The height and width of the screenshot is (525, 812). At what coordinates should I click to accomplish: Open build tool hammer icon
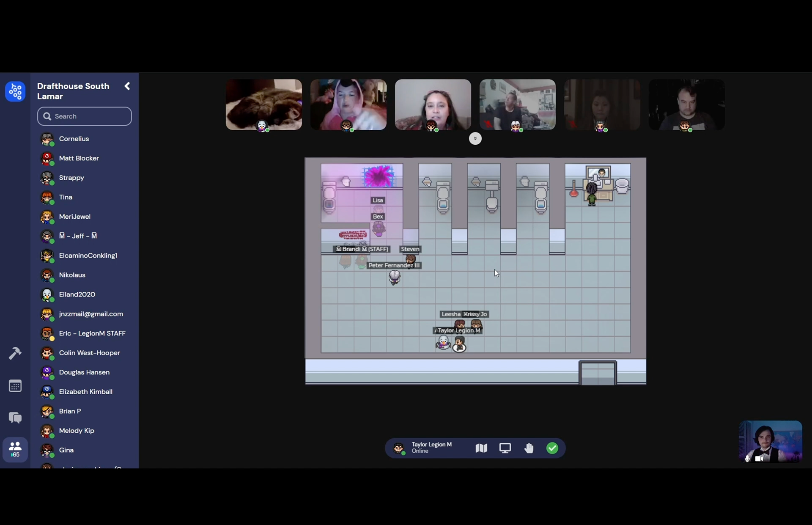click(15, 353)
